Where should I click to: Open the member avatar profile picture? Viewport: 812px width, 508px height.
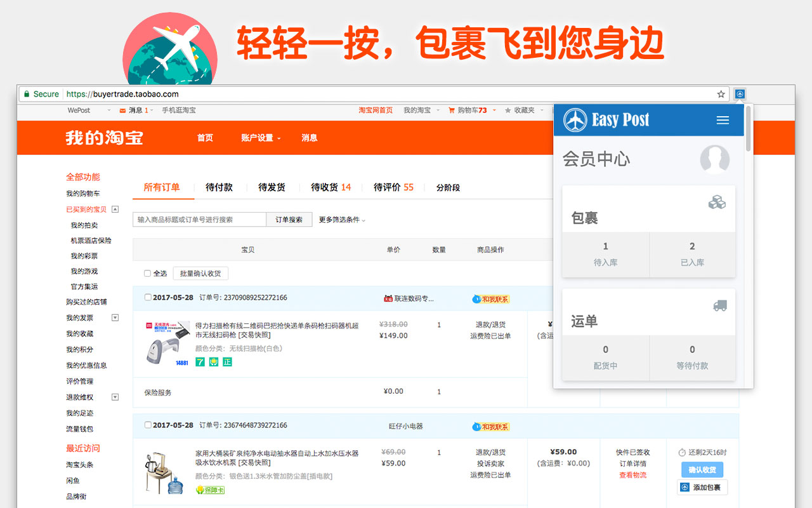(715, 159)
